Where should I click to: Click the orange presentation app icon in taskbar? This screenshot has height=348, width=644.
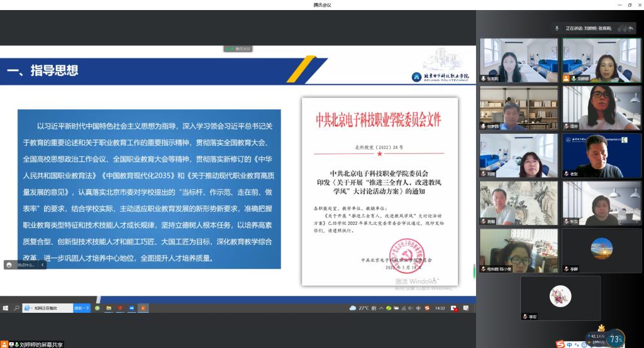point(143,308)
